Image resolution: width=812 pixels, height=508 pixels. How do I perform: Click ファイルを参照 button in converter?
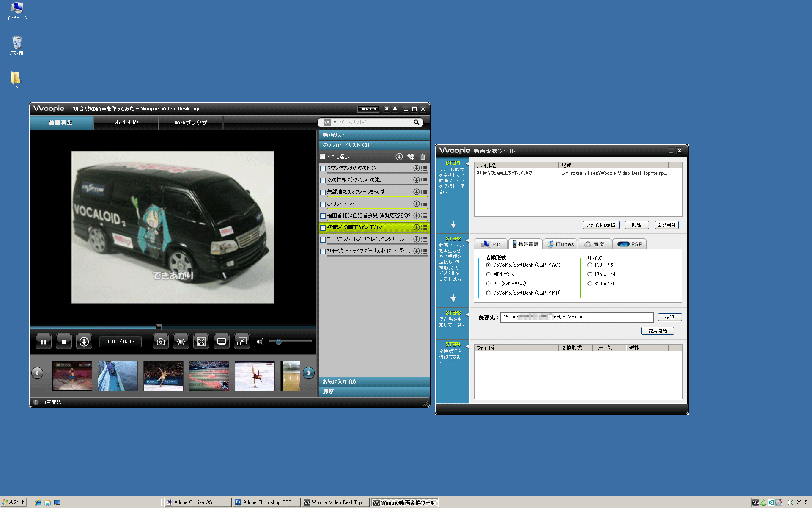(x=601, y=225)
